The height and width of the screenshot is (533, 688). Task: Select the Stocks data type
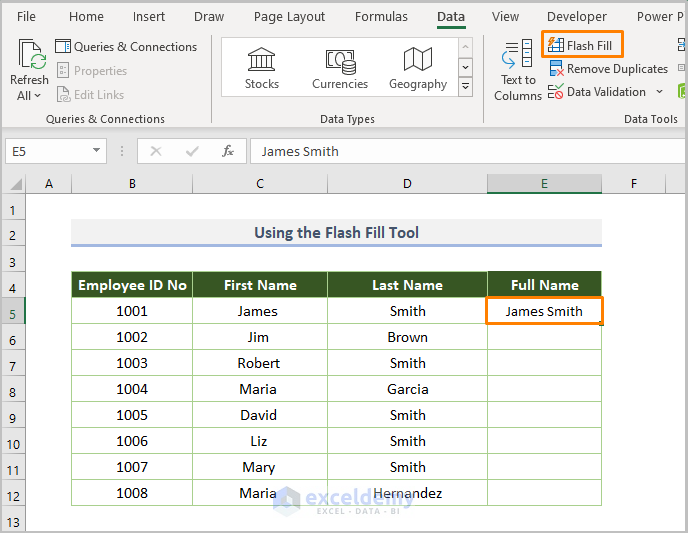262,68
